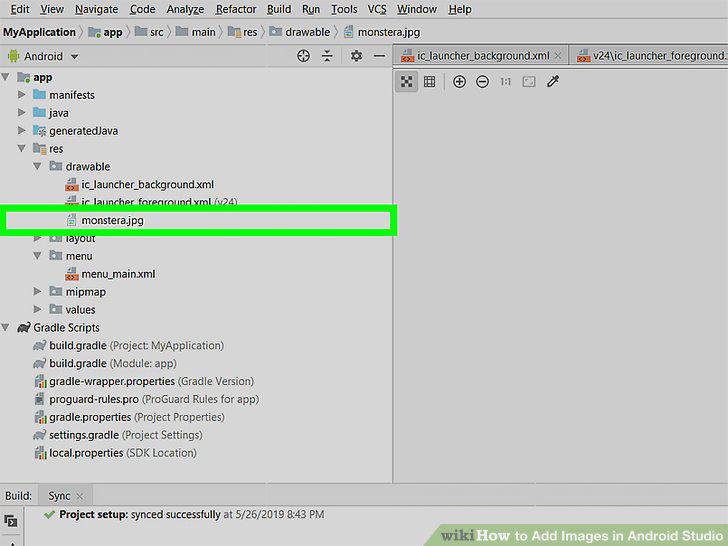Close the ic_launcher_background.xml tab
The width and height of the screenshot is (728, 546).
tap(559, 56)
